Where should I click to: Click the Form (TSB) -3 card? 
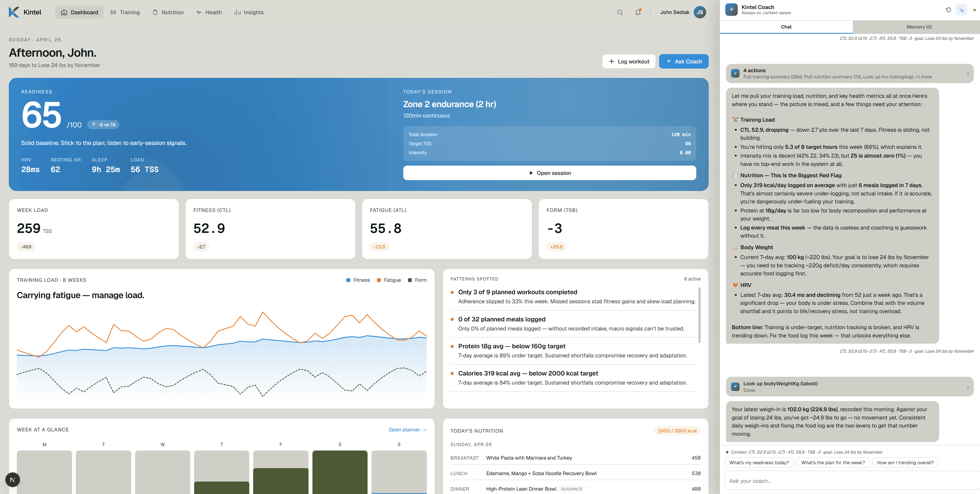point(623,229)
